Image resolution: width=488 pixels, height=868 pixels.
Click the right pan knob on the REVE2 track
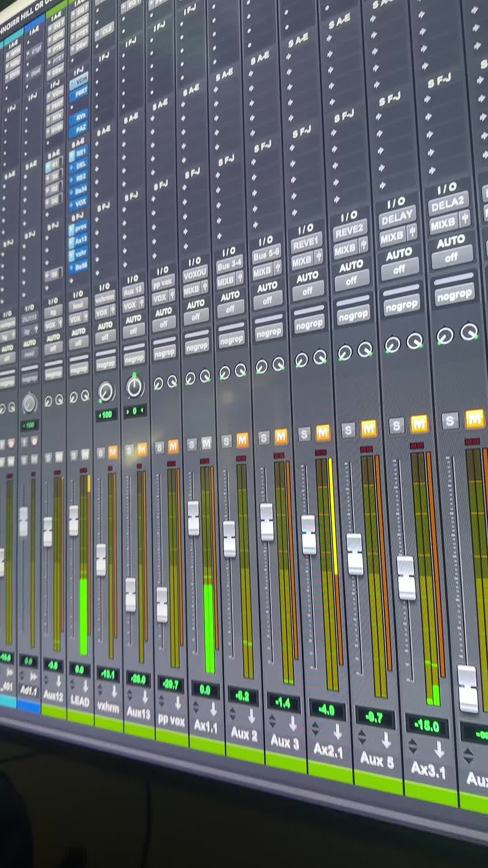[365, 349]
